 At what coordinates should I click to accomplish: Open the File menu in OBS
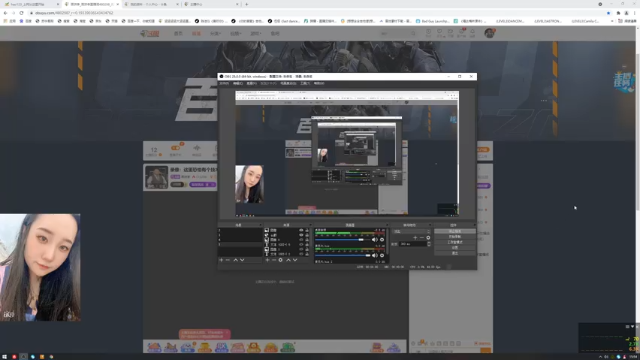[x=224, y=83]
